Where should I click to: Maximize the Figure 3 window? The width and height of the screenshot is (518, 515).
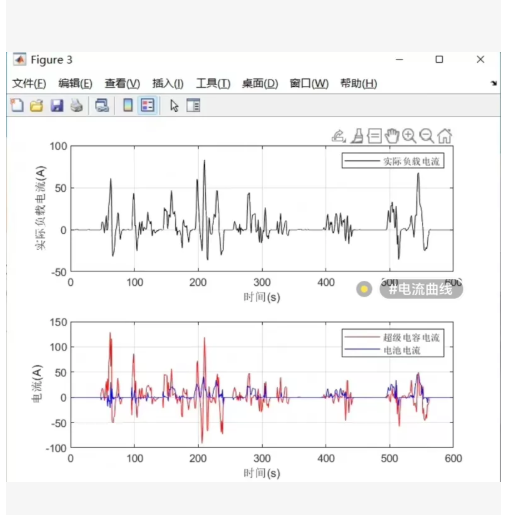point(439,59)
